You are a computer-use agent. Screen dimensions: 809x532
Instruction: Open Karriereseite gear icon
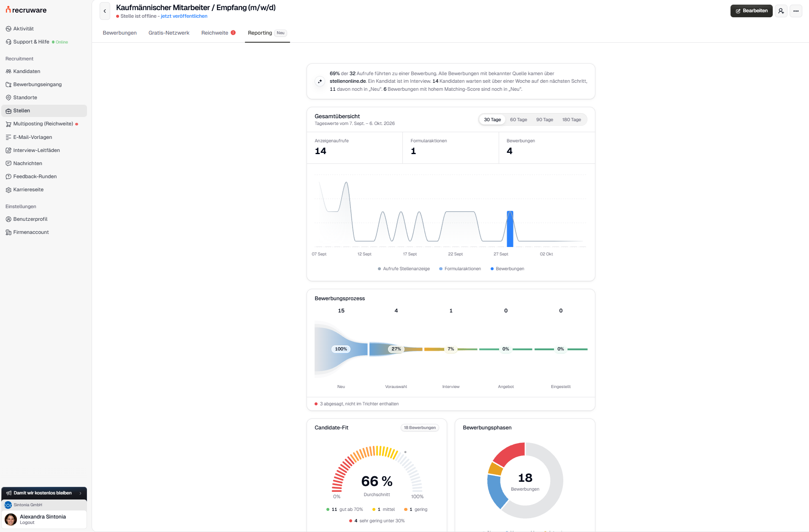click(x=8, y=190)
